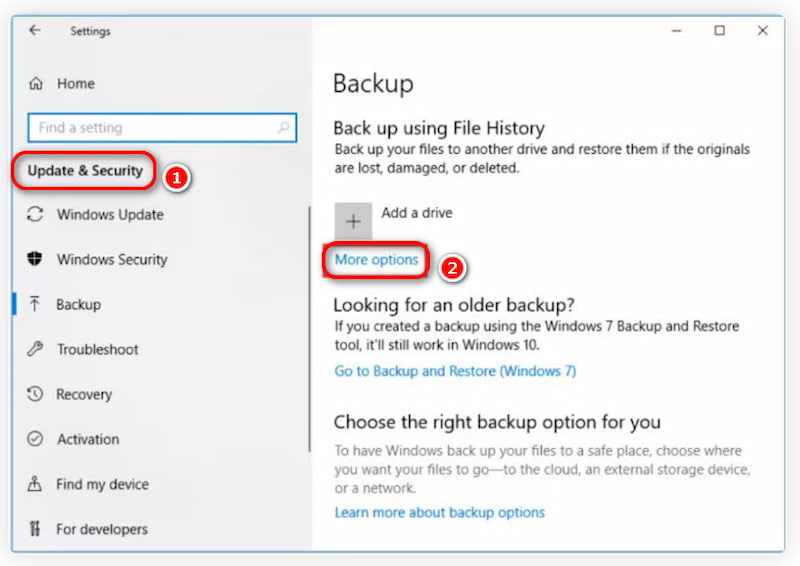
Task: Maximize the Settings window
Action: click(x=719, y=30)
